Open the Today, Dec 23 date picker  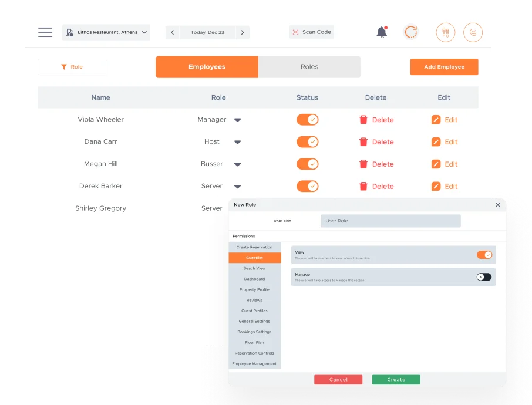tap(207, 32)
